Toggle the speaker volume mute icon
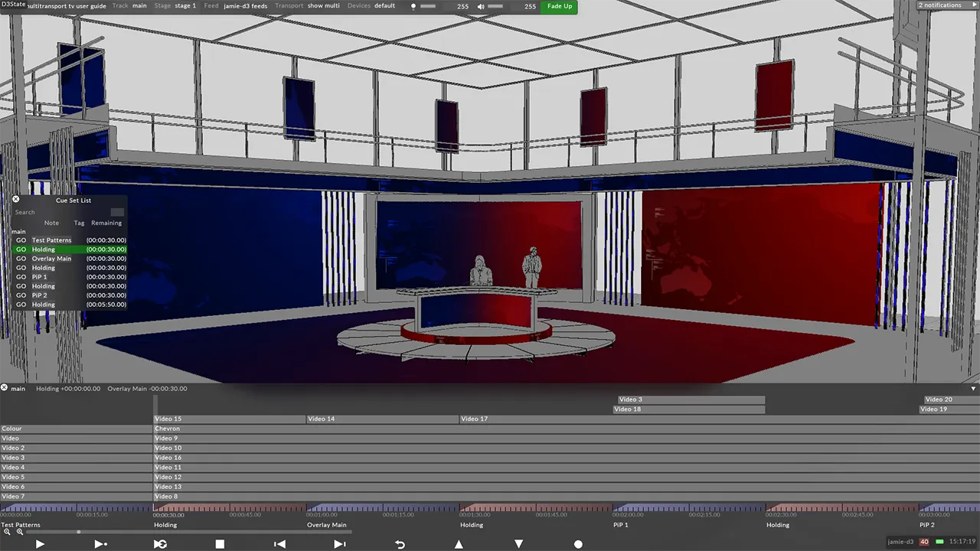Viewport: 980px width, 551px height. point(481,6)
